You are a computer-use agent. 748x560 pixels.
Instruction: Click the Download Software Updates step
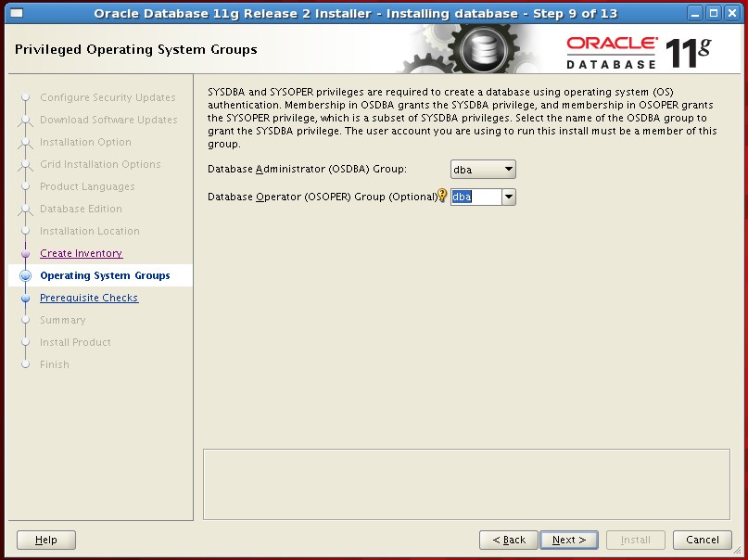[108, 120]
